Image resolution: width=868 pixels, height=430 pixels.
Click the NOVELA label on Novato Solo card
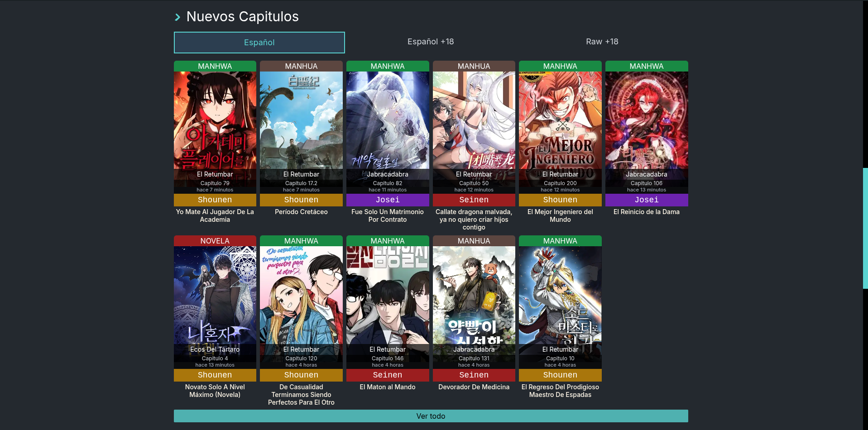click(215, 241)
